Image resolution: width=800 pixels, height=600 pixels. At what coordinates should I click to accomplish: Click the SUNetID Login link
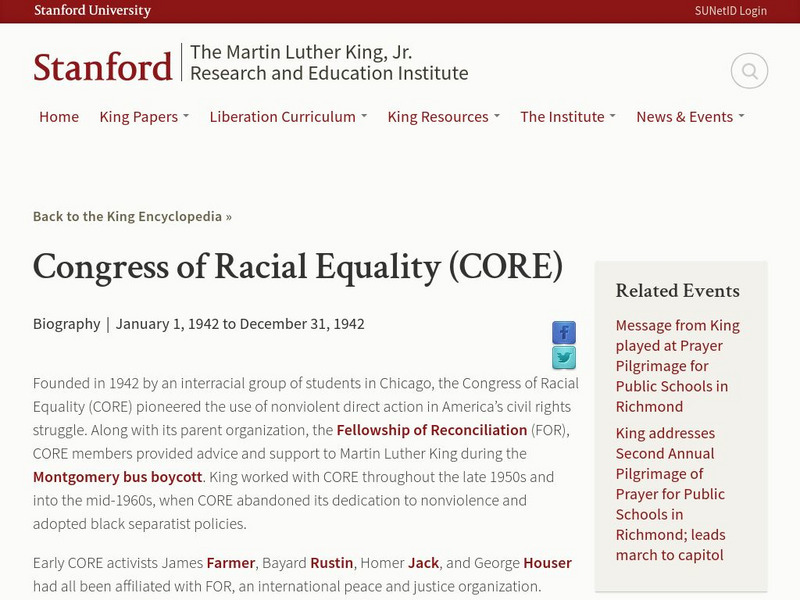tap(731, 11)
